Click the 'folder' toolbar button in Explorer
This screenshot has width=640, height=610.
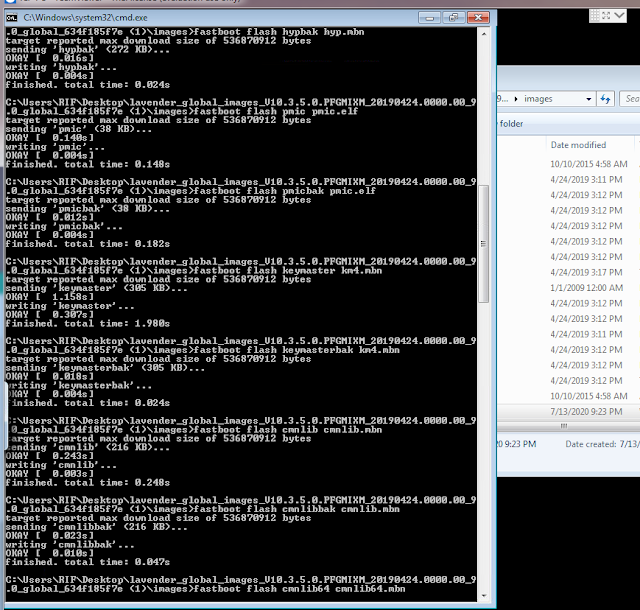[x=511, y=124]
